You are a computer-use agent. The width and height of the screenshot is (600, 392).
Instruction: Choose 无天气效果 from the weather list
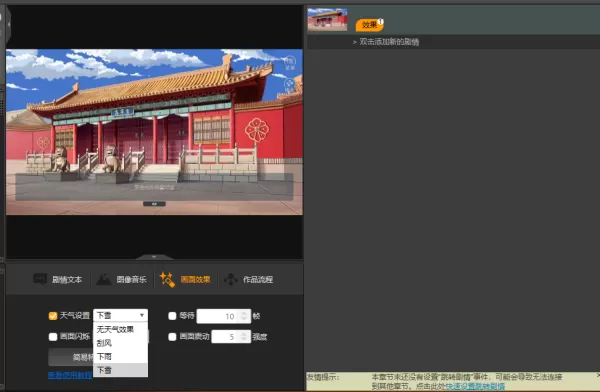click(121, 329)
